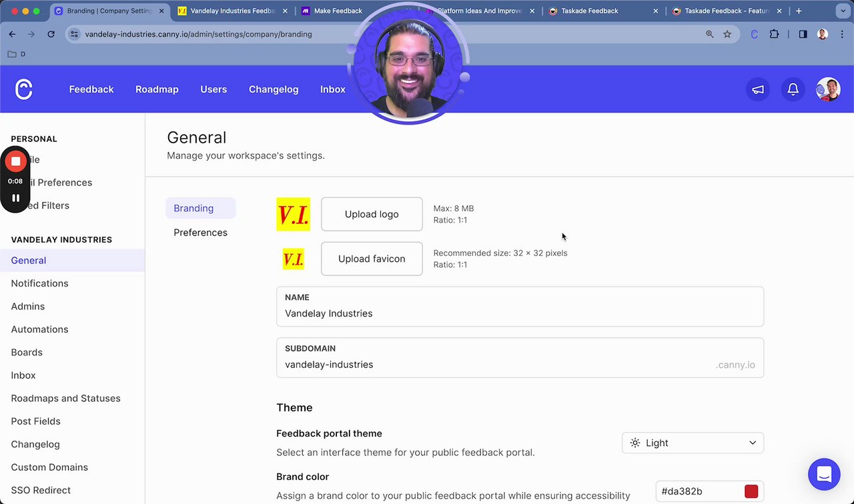Image resolution: width=854 pixels, height=504 pixels.
Task: Open the Chrome profile avatar
Action: (822, 34)
